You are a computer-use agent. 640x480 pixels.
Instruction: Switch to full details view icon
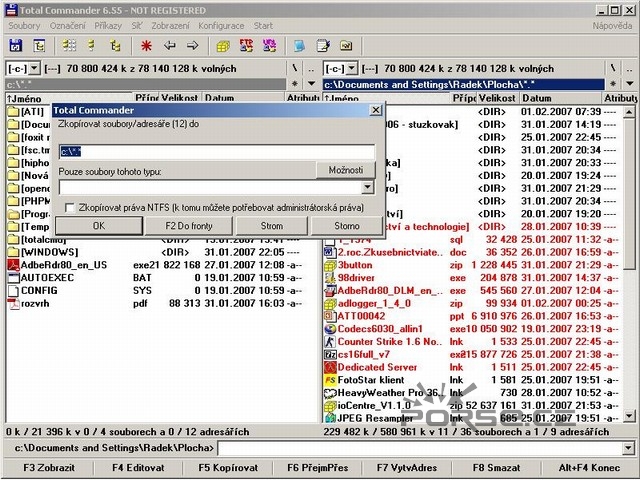pyautogui.click(x=92, y=45)
